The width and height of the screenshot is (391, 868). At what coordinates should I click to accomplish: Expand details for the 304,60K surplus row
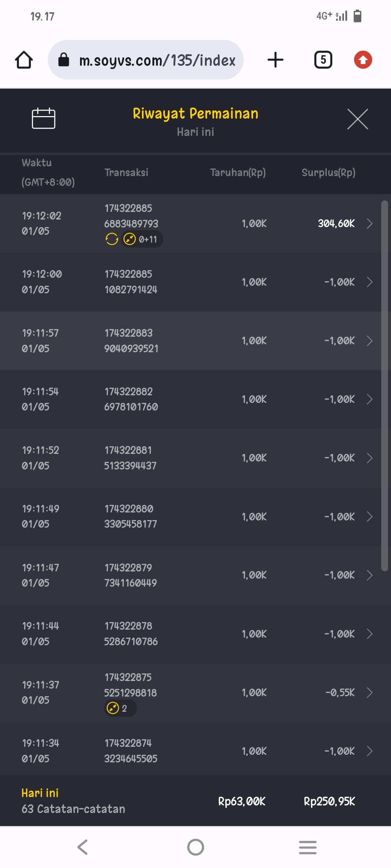pyautogui.click(x=369, y=224)
